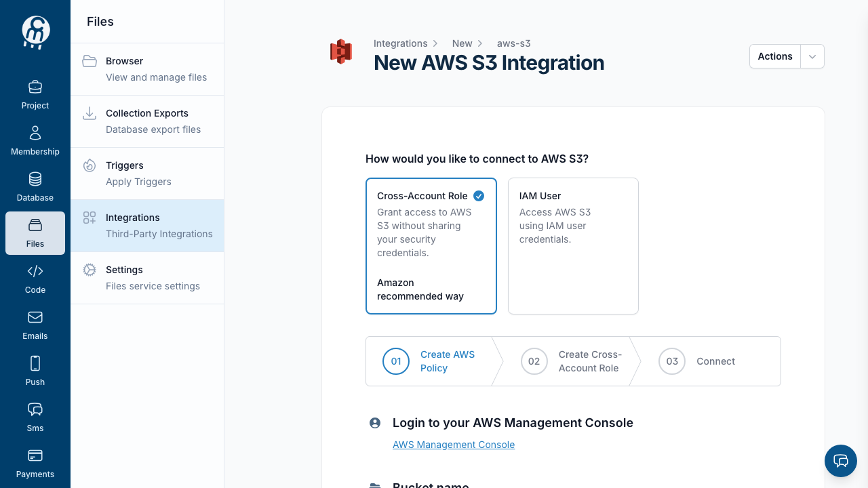Screen dimensions: 868x488
Task: Click the Triggers flame icon
Action: coord(90,165)
